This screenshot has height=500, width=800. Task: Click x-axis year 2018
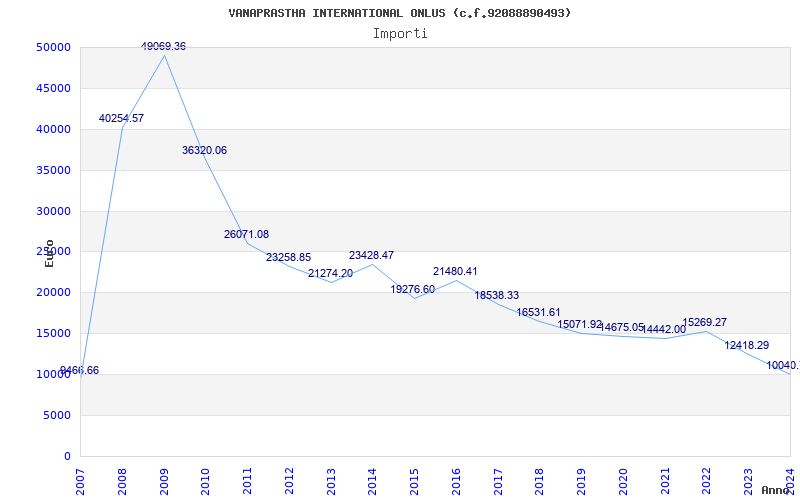click(x=540, y=482)
